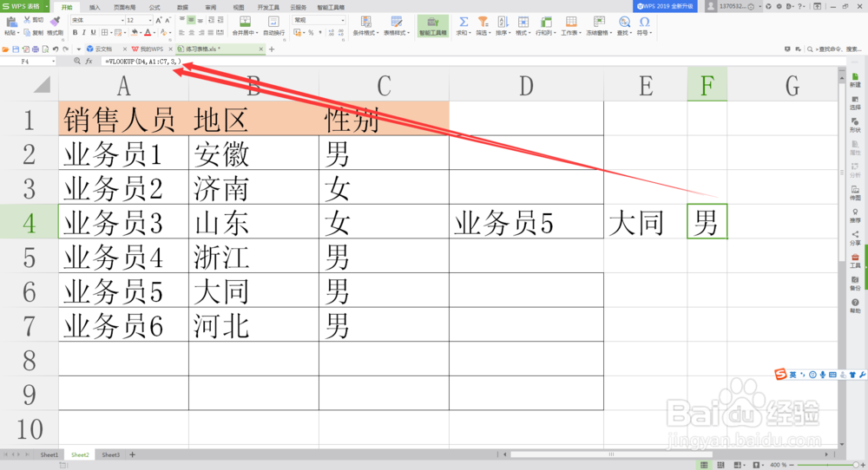Click 分享 (Share) in right sidebar
868x470 pixels.
tap(855, 238)
